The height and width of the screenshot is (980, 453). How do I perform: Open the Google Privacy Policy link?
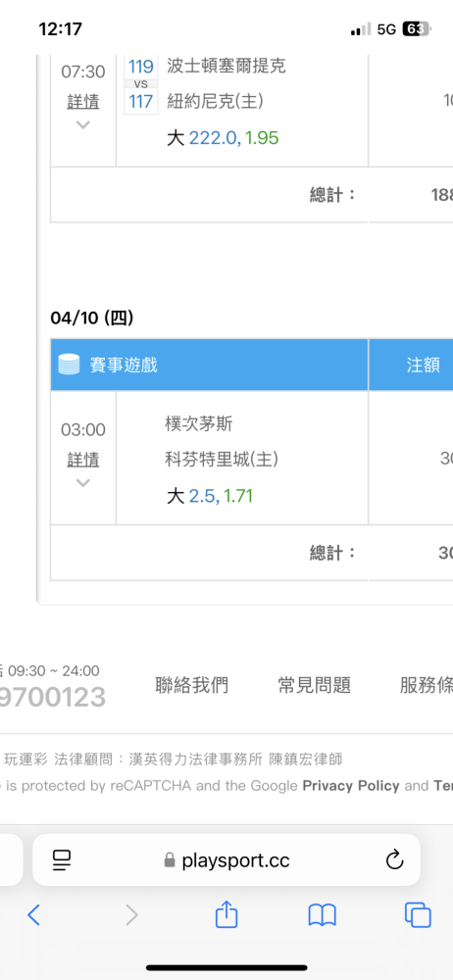point(351,786)
